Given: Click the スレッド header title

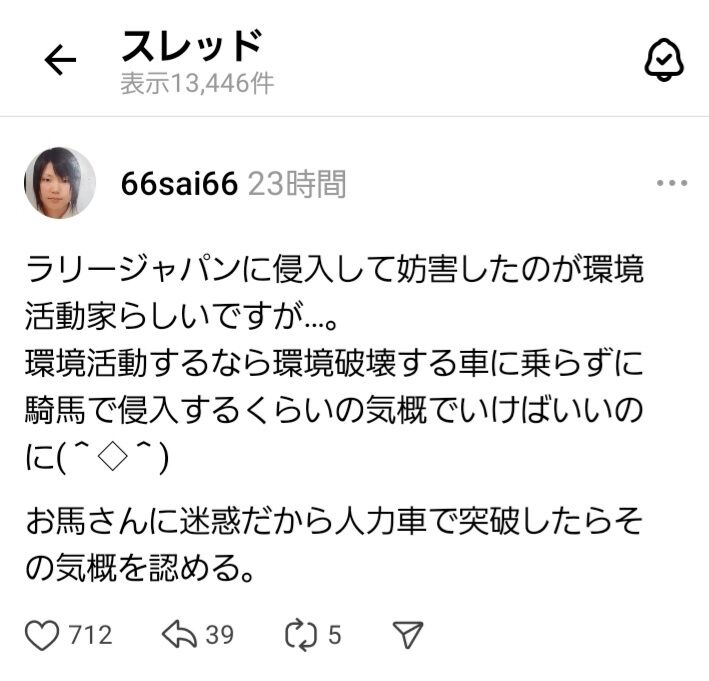Looking at the screenshot, I should pos(192,46).
